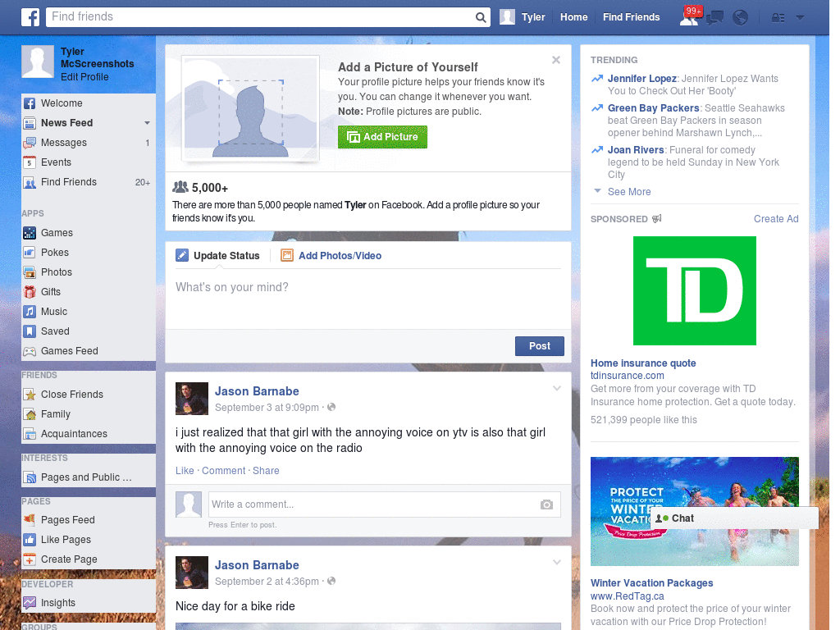Open the notifications globe icon
Viewport: 840px width, 630px height.
coord(741,18)
